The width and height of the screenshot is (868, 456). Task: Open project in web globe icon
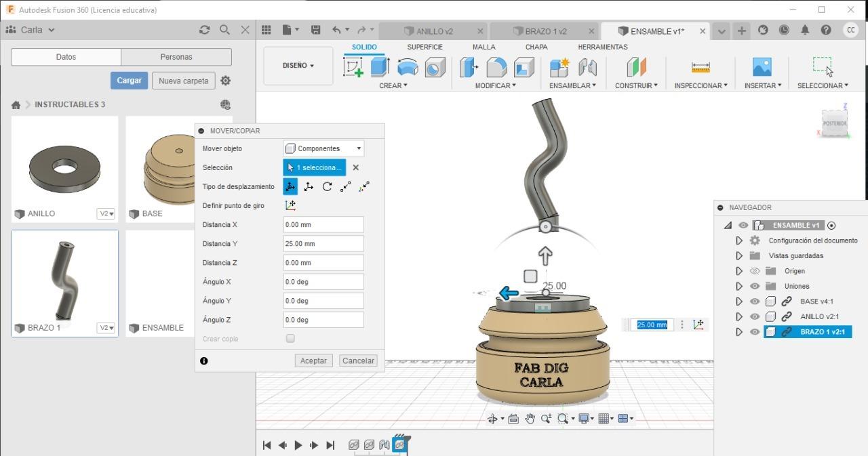[225, 104]
